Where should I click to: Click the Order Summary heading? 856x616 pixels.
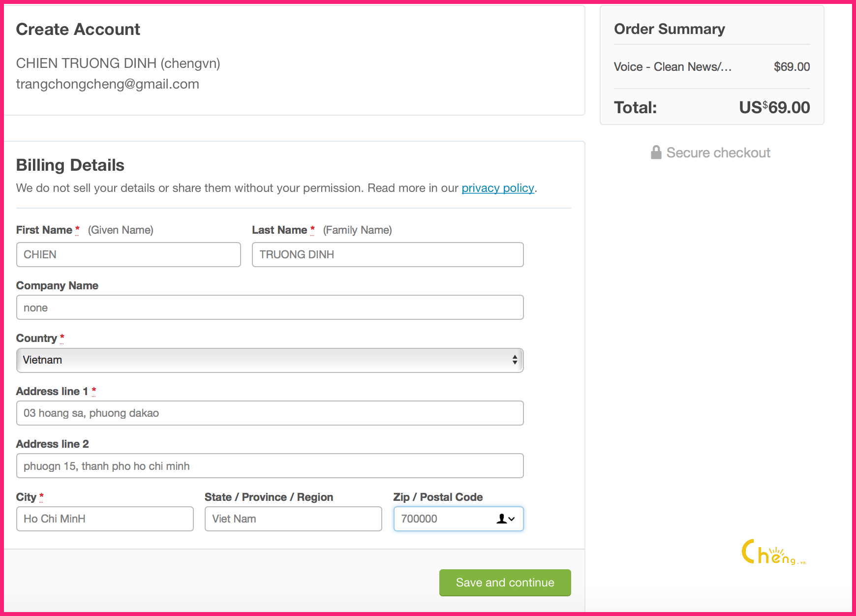669,29
